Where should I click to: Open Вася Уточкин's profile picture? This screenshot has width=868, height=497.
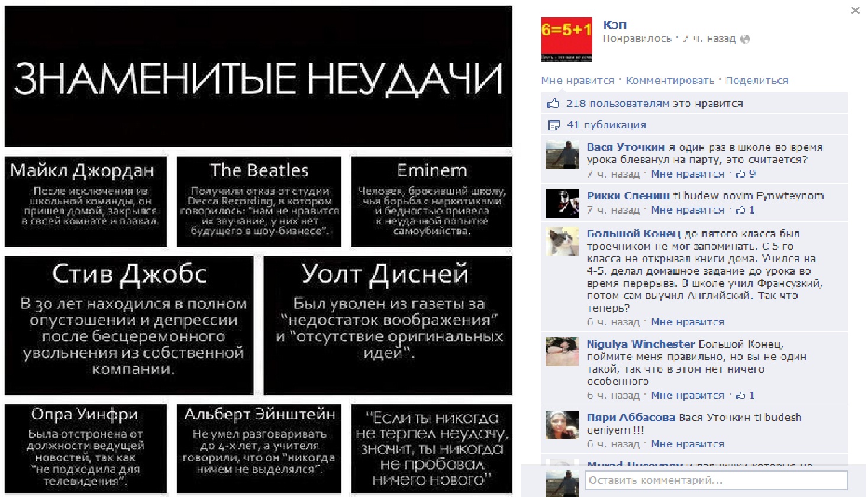[562, 155]
